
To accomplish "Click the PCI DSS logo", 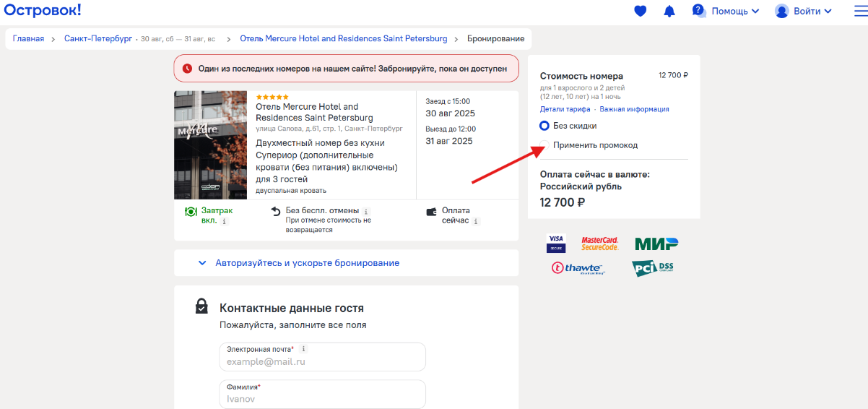I will coord(653,268).
